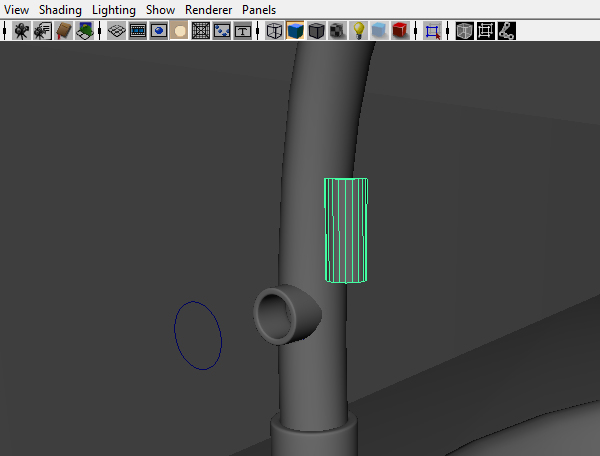
Task: Toggle the Resolution Gate icon
Action: coord(158,31)
